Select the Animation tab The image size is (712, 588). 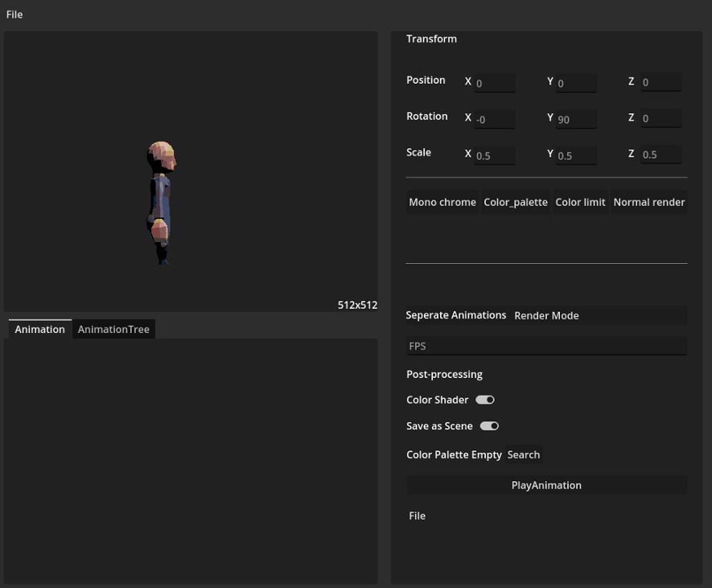coord(39,329)
